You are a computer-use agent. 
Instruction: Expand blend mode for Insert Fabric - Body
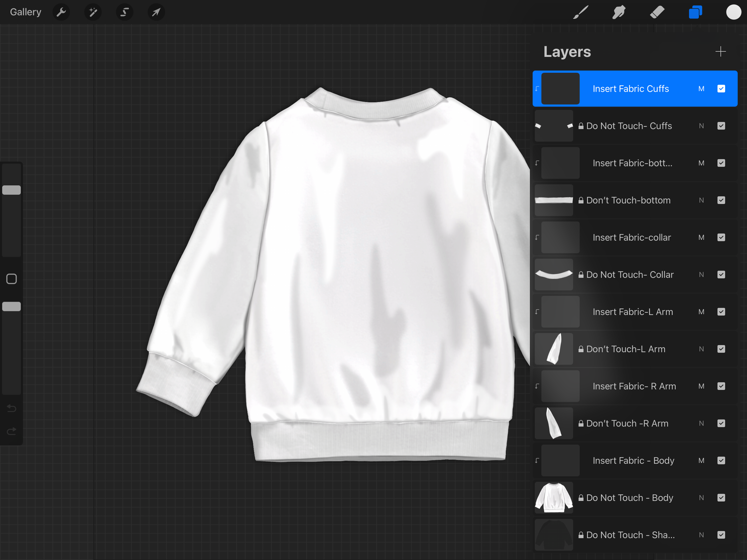(701, 461)
